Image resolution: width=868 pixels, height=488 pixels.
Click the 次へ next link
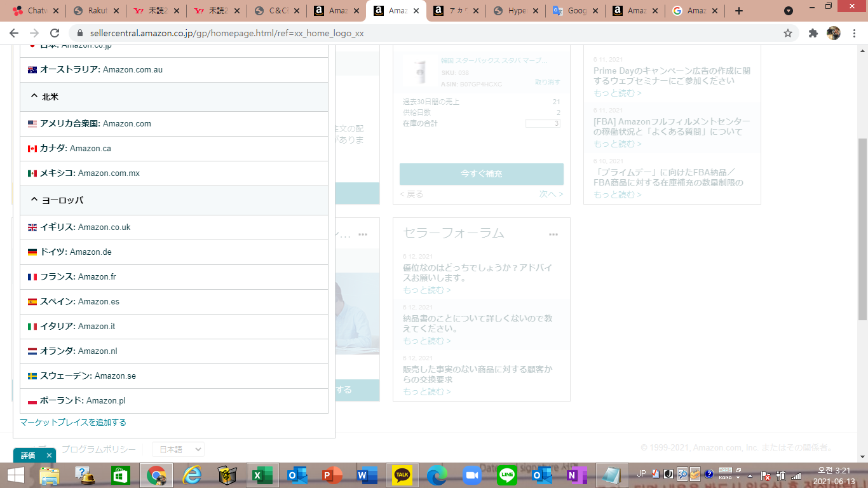(x=551, y=194)
